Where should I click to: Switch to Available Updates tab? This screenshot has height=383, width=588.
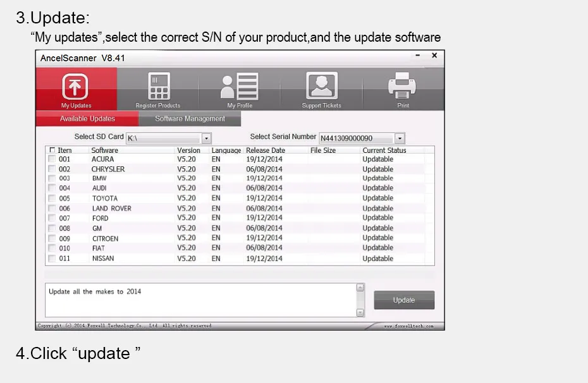tap(87, 119)
